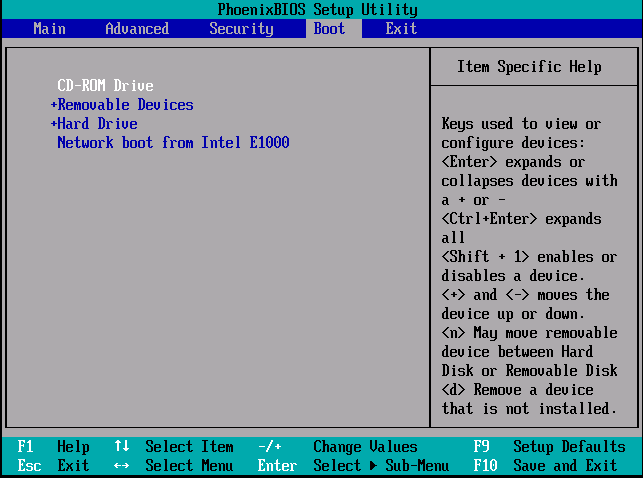Image resolution: width=643 pixels, height=478 pixels.
Task: Select the CD-ROM Drive boot entry
Action: pyautogui.click(x=105, y=86)
